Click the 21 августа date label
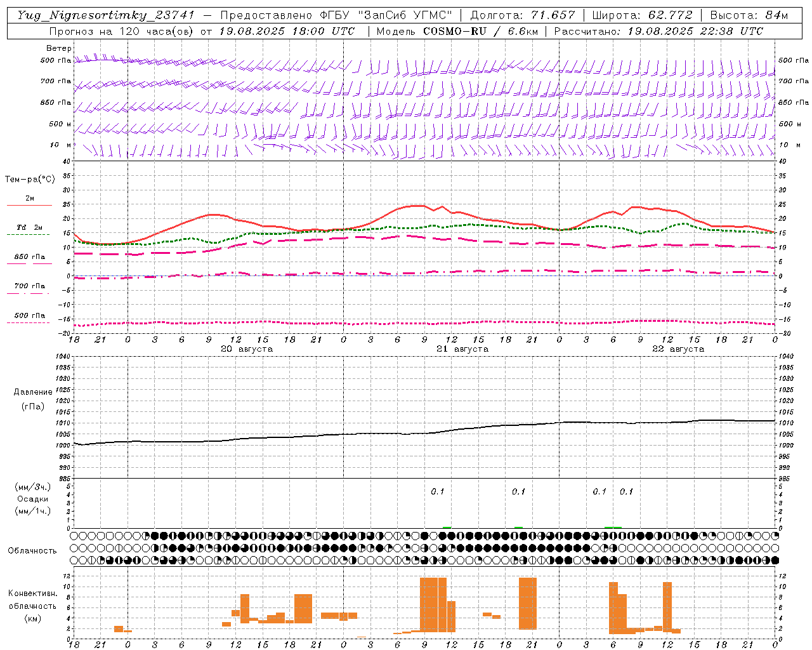The width and height of the screenshot is (812, 650). [462, 349]
